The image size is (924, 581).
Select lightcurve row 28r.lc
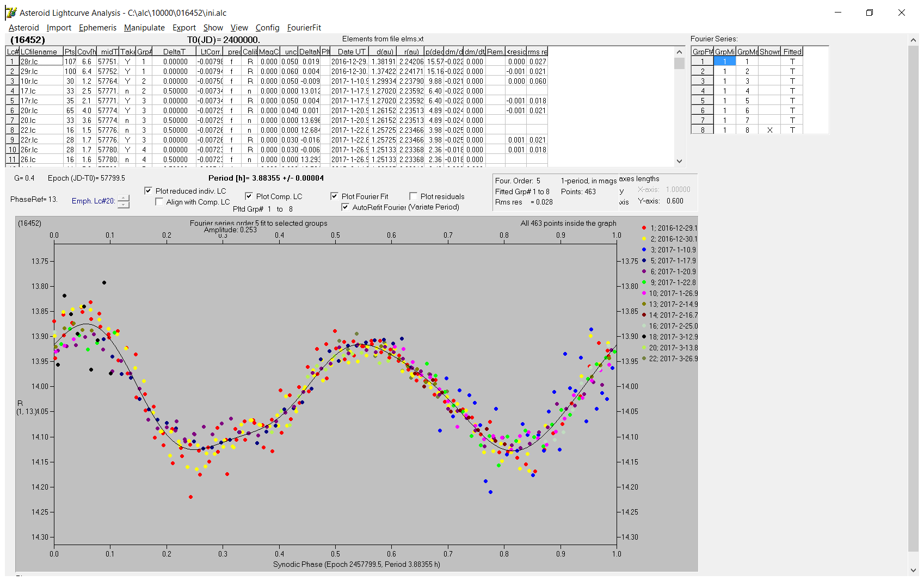click(276, 61)
